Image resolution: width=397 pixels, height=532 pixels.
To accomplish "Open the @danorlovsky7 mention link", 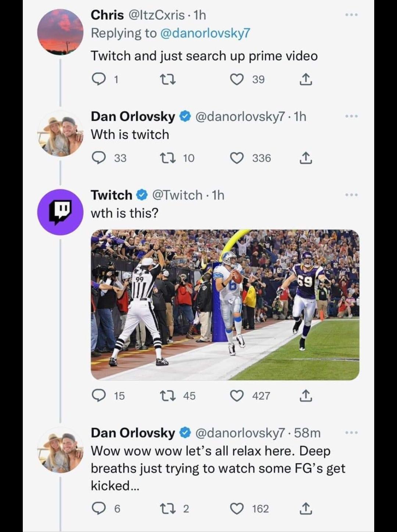I will coord(205,33).
